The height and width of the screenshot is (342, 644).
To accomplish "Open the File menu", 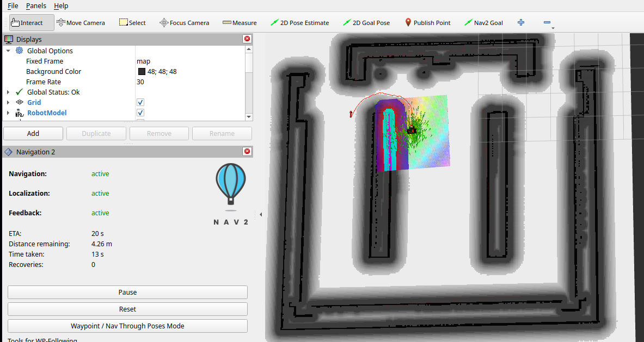I will point(13,5).
